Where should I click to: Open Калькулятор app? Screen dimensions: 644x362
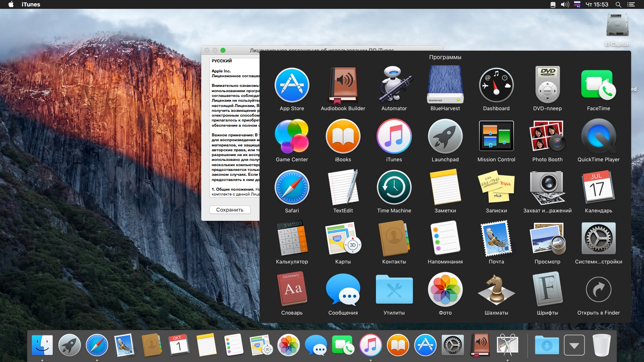pos(292,239)
